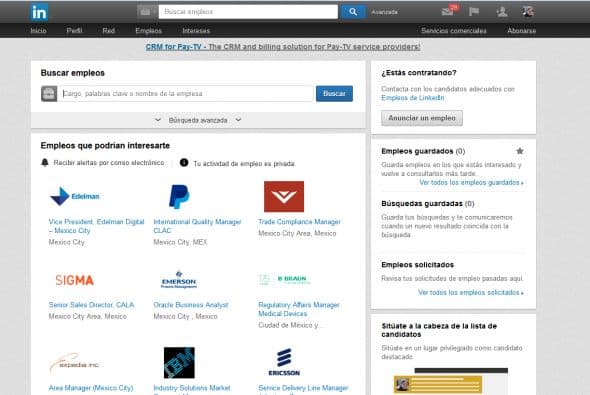Click the blue Buscar button
This screenshot has width=590, height=395.
coord(334,94)
